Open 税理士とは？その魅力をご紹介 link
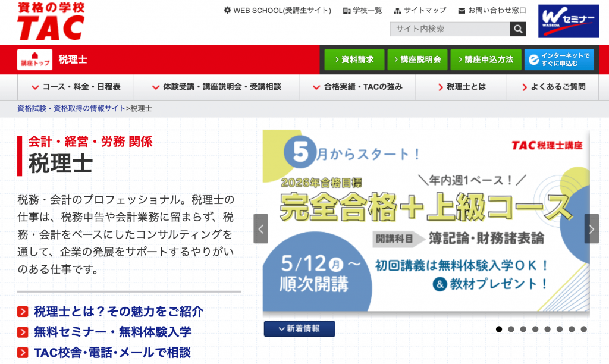Screen dimensions: 609x364 click(119, 312)
